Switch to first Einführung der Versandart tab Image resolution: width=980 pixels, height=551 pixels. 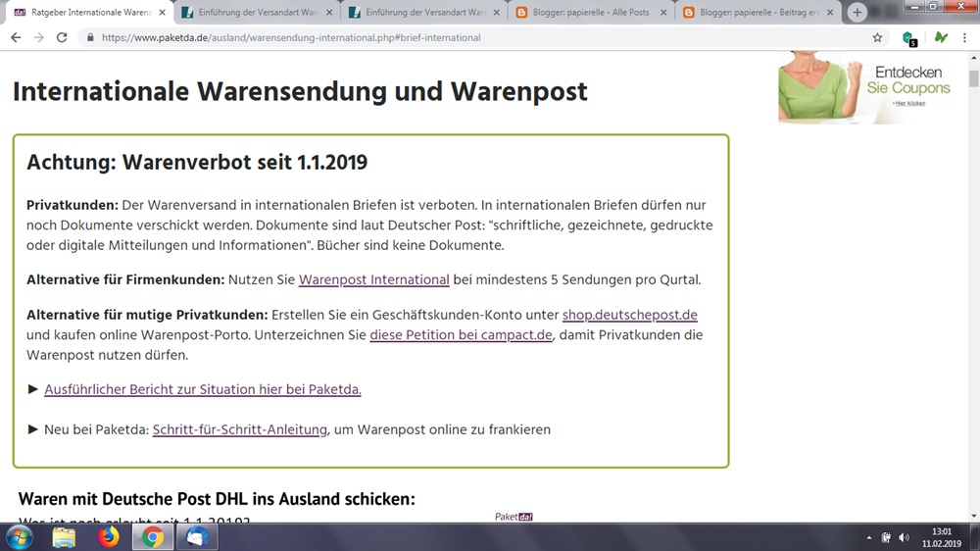pos(258,13)
